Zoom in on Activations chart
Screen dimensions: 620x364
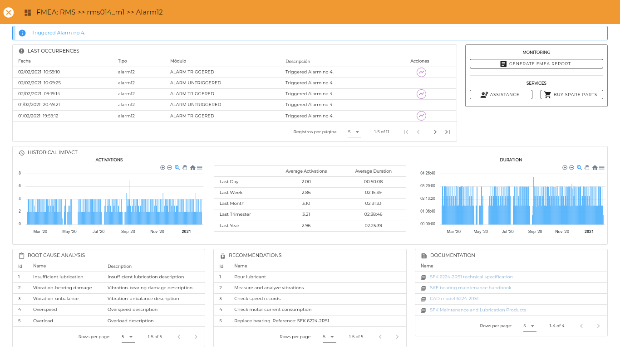[x=162, y=167]
